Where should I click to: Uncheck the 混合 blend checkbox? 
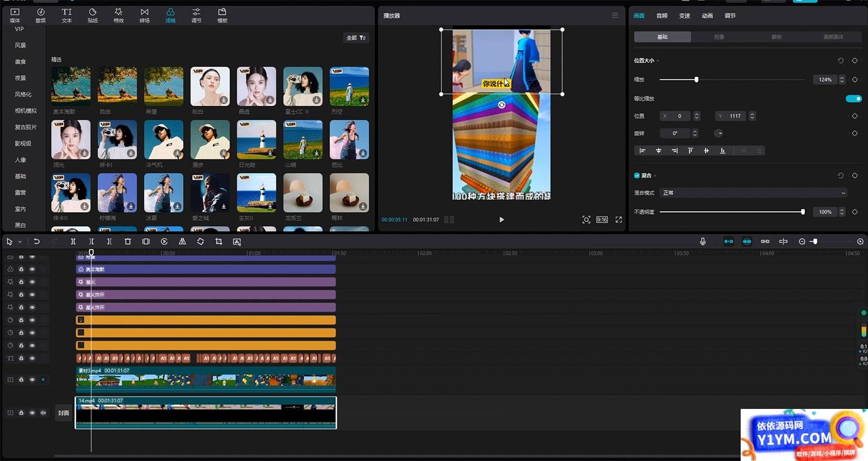[x=637, y=175]
